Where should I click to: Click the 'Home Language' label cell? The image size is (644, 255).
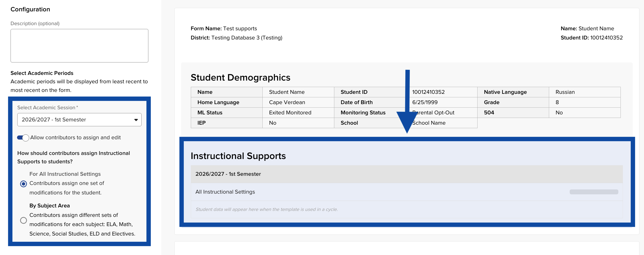pos(227,102)
